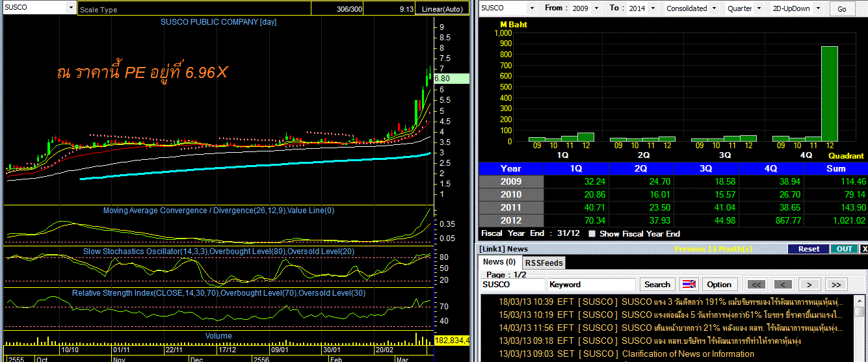This screenshot has width=868, height=362.
Task: Select the 2009 year row header
Action: click(511, 181)
